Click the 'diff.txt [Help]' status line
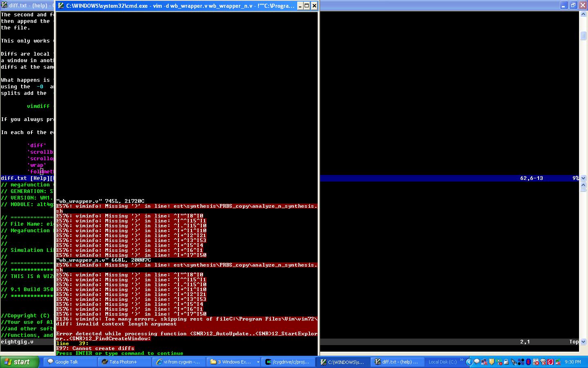Viewport: 588px width, 368px height. tap(28, 178)
